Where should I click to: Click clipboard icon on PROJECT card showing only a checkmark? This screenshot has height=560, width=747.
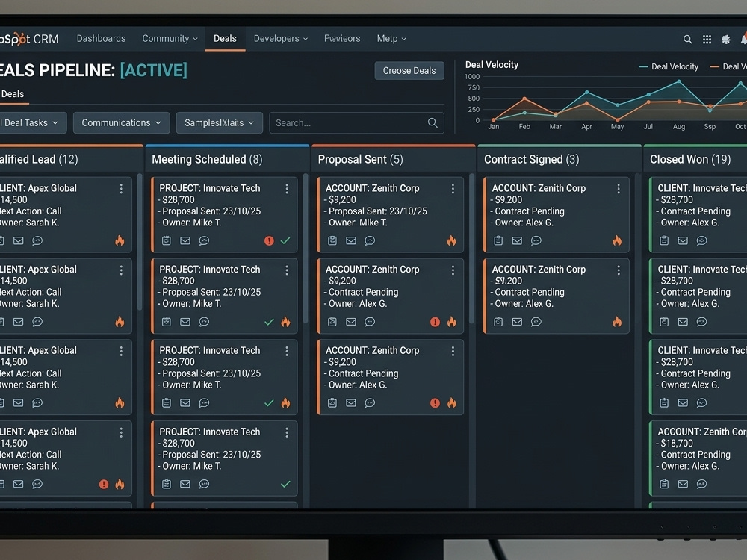point(167,484)
